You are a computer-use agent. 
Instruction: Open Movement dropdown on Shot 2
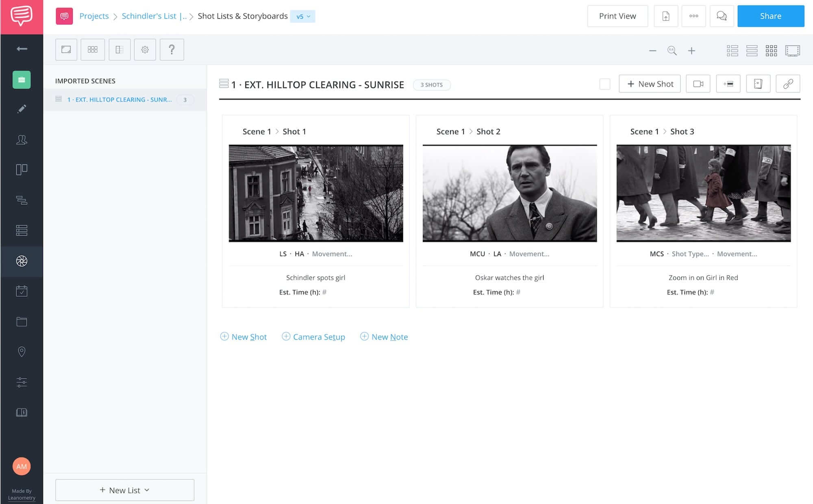click(x=529, y=254)
